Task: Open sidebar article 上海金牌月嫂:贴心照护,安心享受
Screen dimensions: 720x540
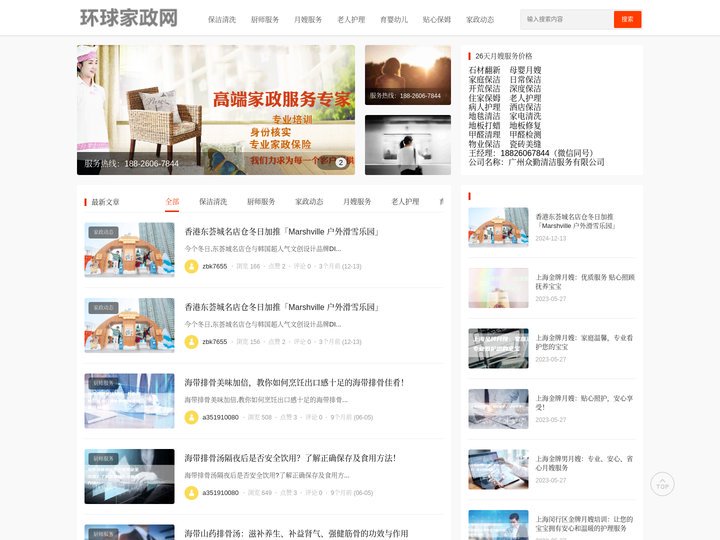Action: [584, 403]
